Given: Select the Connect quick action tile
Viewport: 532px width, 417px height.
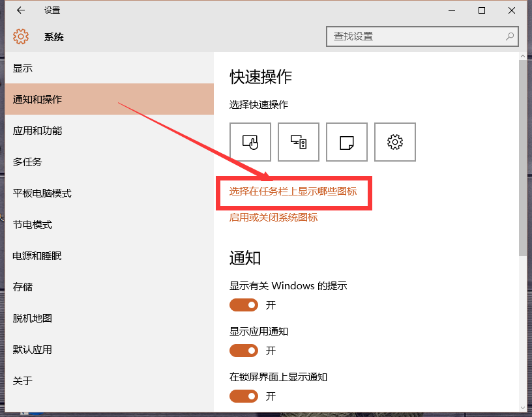Looking at the screenshot, I should click(x=299, y=142).
